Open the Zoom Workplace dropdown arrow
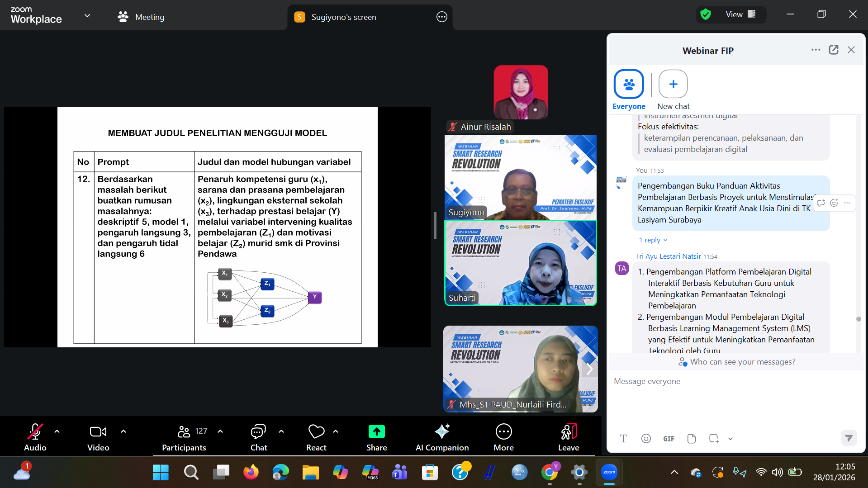Image resolution: width=868 pixels, height=488 pixels. coord(87,16)
